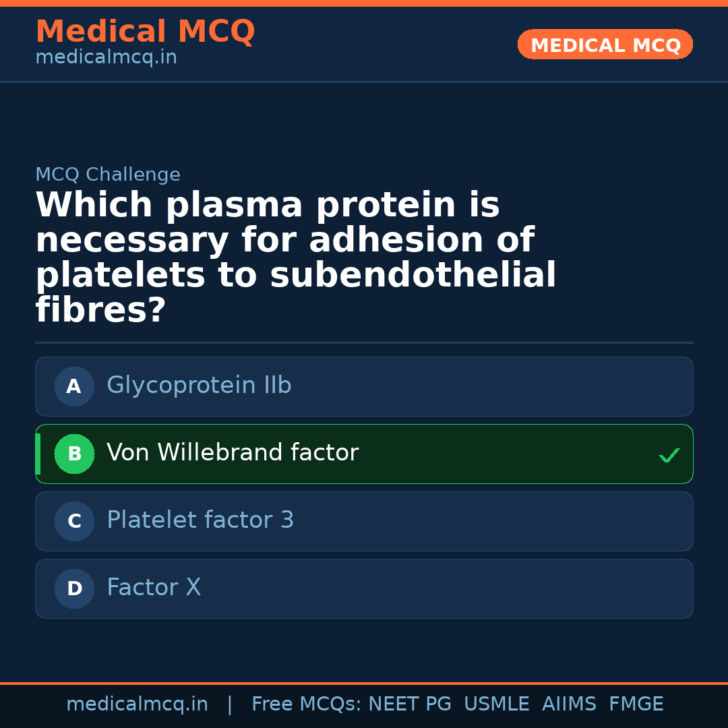Click the D circle badge icon
Viewport: 728px width, 728px height.
pyautogui.click(x=74, y=588)
